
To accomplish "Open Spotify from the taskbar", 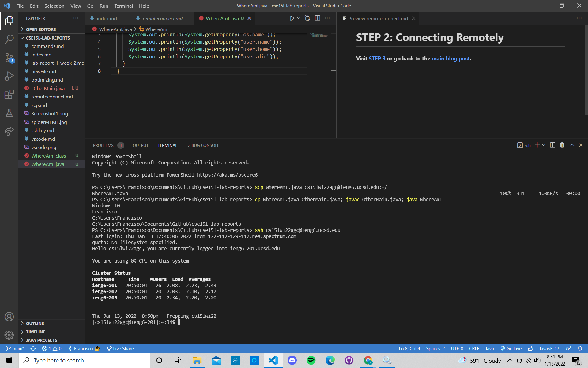I will [311, 360].
